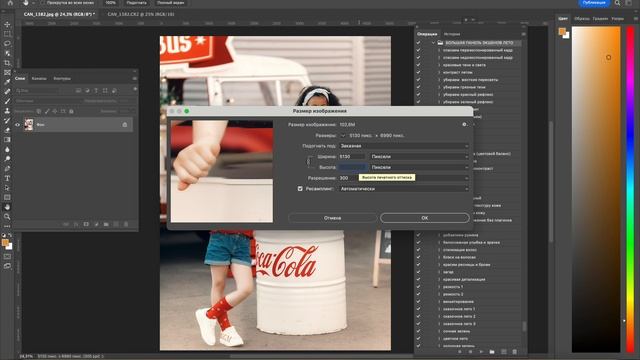Click OK in the image size dialog

pyautogui.click(x=424, y=218)
